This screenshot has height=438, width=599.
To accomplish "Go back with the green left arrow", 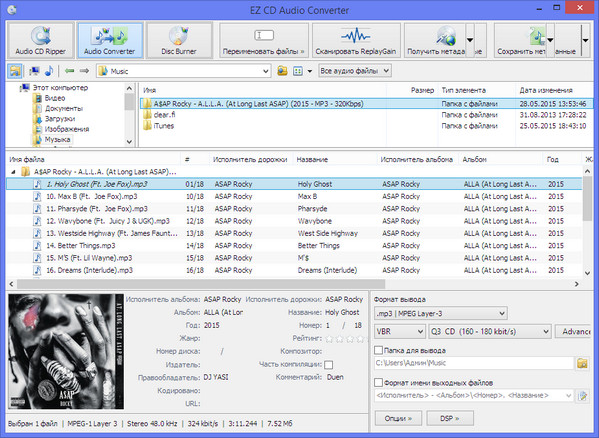I will click(x=69, y=71).
